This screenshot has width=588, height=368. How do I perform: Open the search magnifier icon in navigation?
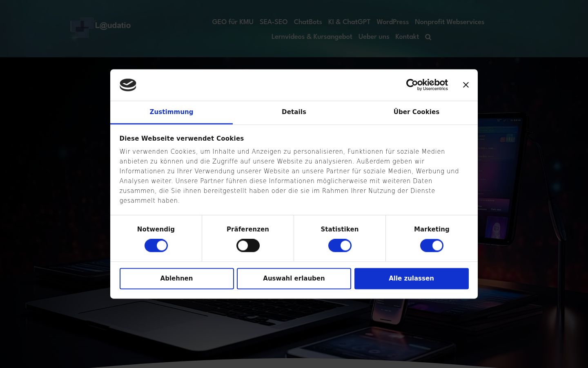(x=428, y=37)
